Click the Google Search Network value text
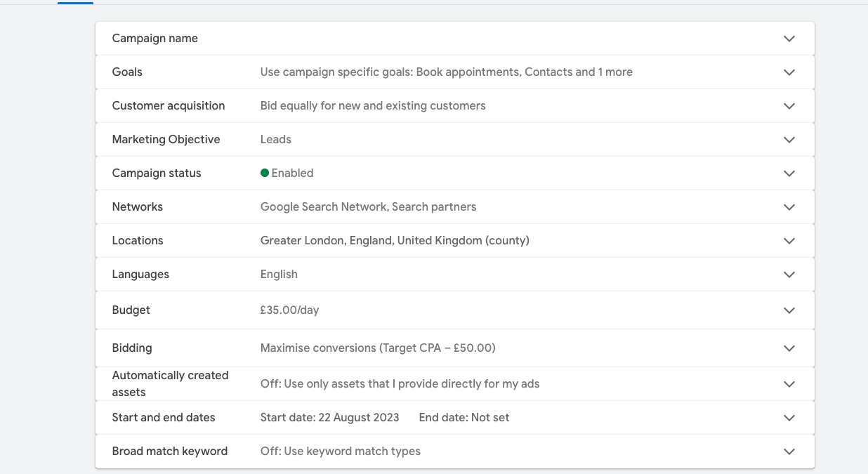Screen dimensions: 868x474 pyautogui.click(x=368, y=206)
